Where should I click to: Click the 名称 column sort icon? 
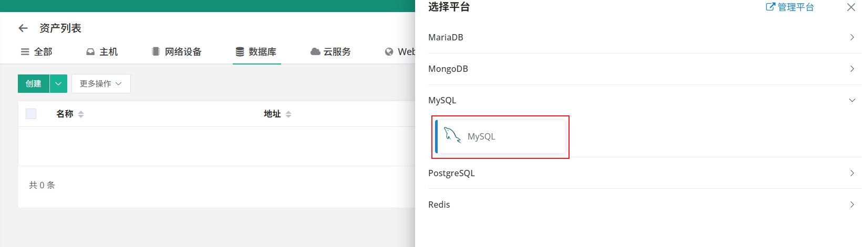(x=81, y=114)
